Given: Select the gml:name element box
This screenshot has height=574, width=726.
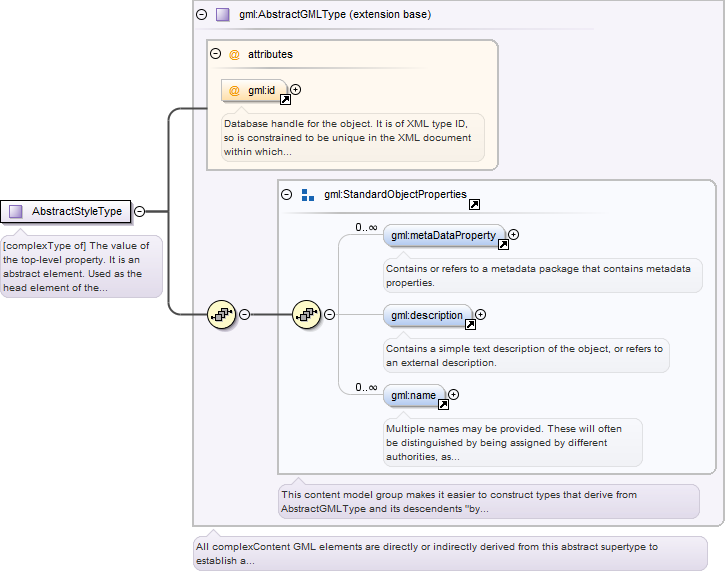Looking at the screenshot, I should click(x=414, y=396).
